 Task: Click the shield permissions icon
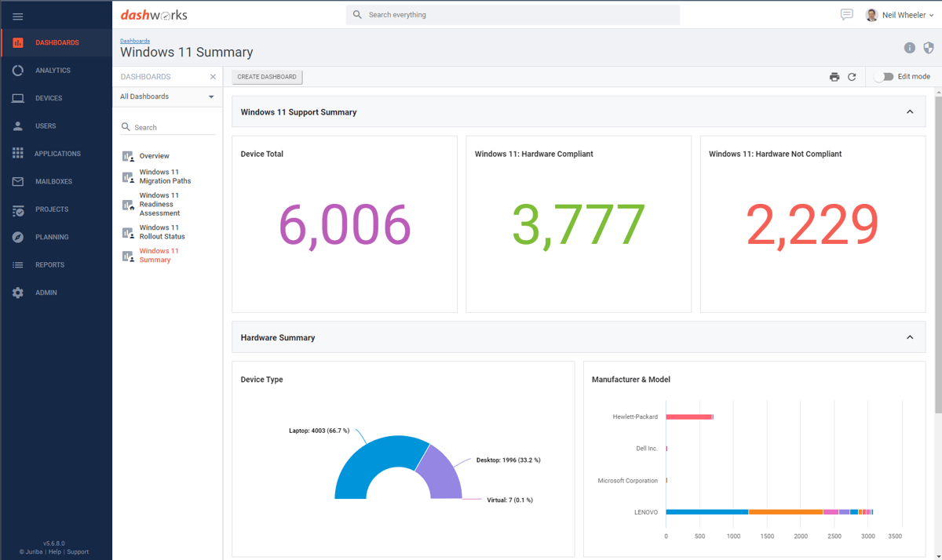(928, 48)
